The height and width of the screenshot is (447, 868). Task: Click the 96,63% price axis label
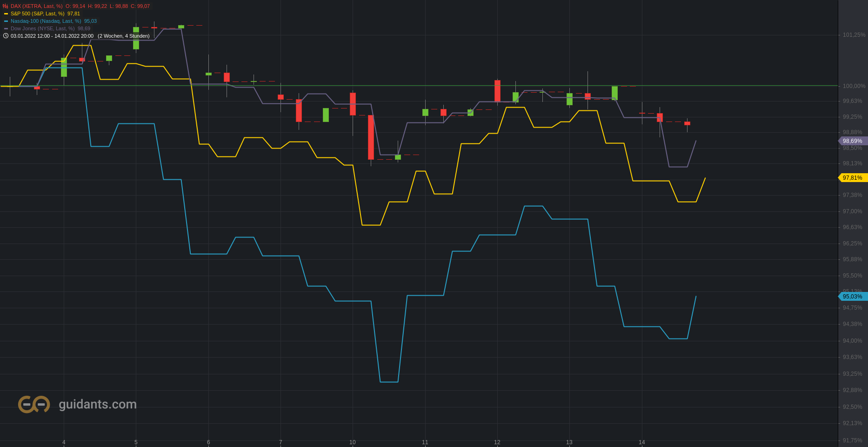point(853,227)
